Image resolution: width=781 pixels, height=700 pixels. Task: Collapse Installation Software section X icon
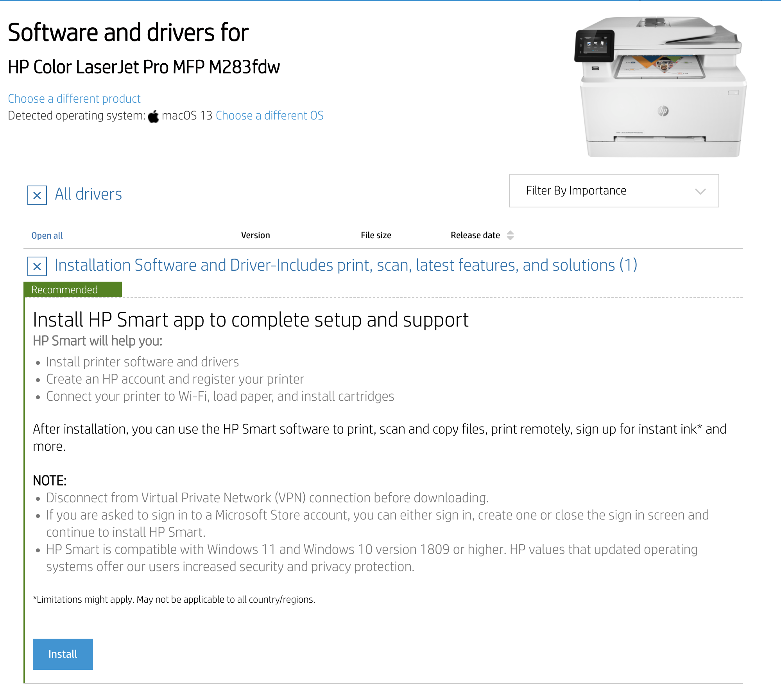[x=37, y=266]
